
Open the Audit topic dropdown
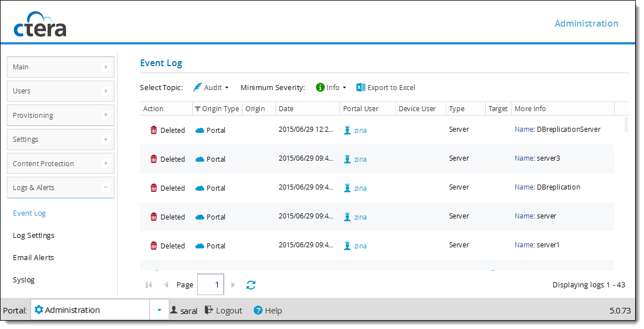tap(211, 87)
